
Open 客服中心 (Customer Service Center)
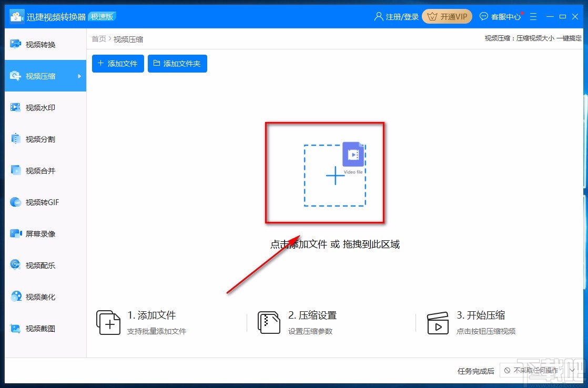point(500,16)
